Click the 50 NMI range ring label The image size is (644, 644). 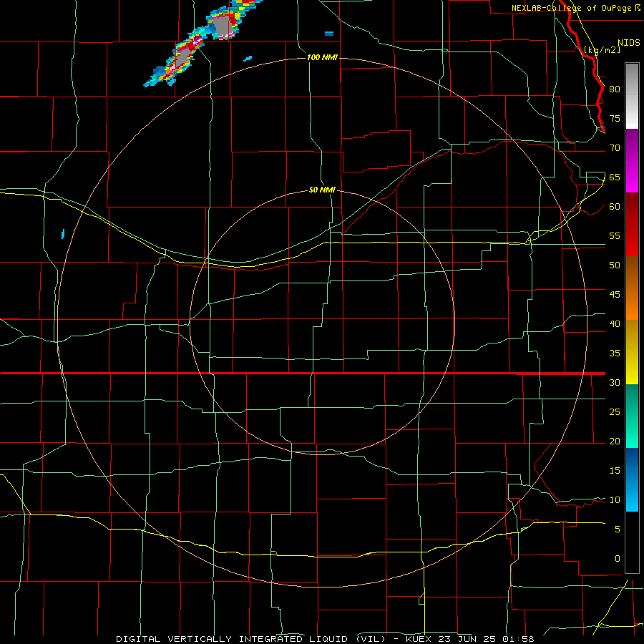[x=322, y=190]
